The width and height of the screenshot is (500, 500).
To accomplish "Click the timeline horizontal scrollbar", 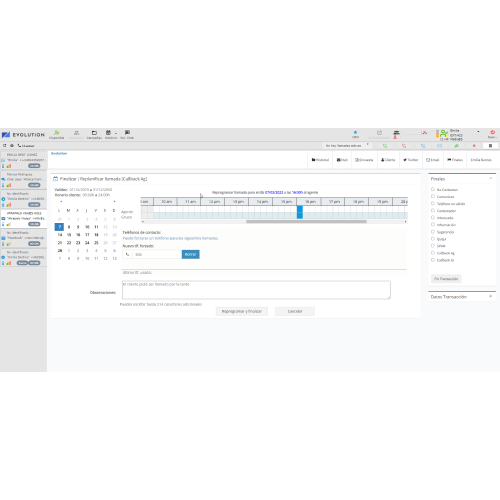I will [306, 222].
